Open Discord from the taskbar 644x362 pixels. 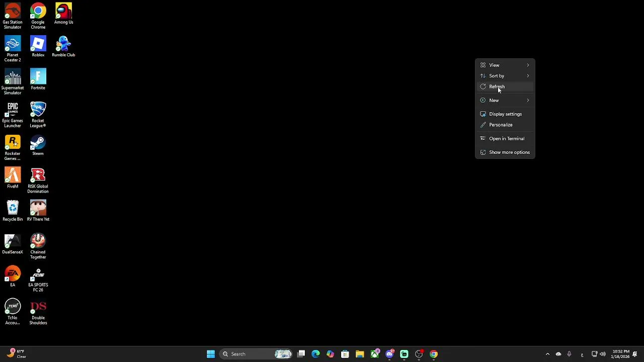point(389,354)
